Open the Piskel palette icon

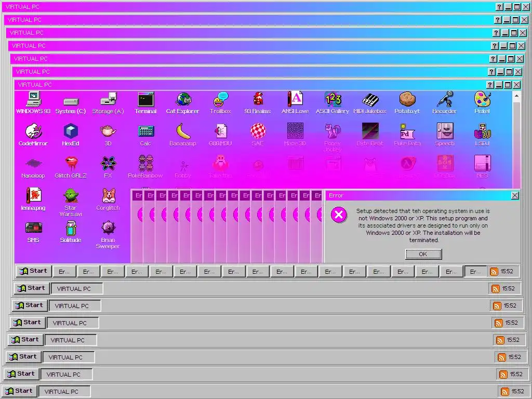point(482,102)
